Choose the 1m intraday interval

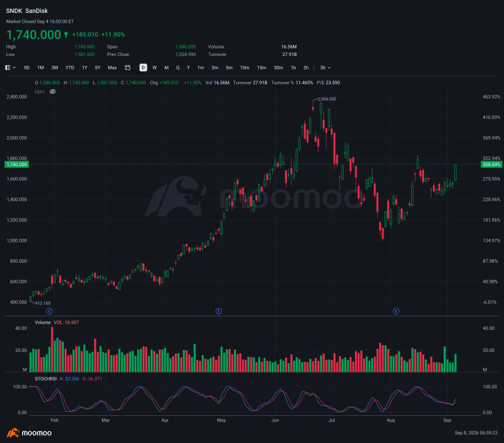point(200,68)
